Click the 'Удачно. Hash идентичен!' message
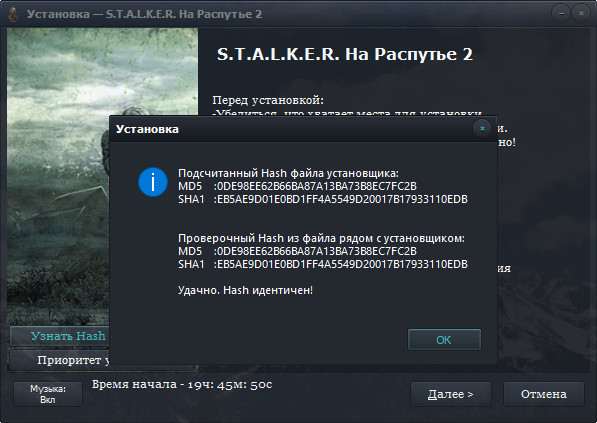The image size is (597, 423). [x=246, y=290]
